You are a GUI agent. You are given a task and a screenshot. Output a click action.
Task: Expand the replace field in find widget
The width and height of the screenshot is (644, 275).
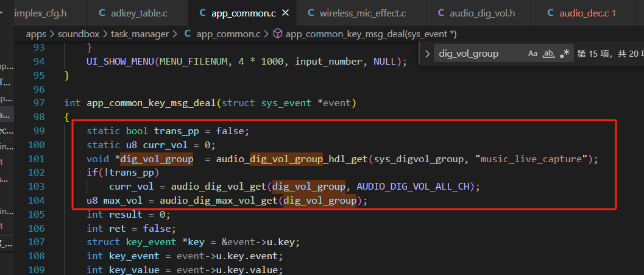[x=427, y=54]
